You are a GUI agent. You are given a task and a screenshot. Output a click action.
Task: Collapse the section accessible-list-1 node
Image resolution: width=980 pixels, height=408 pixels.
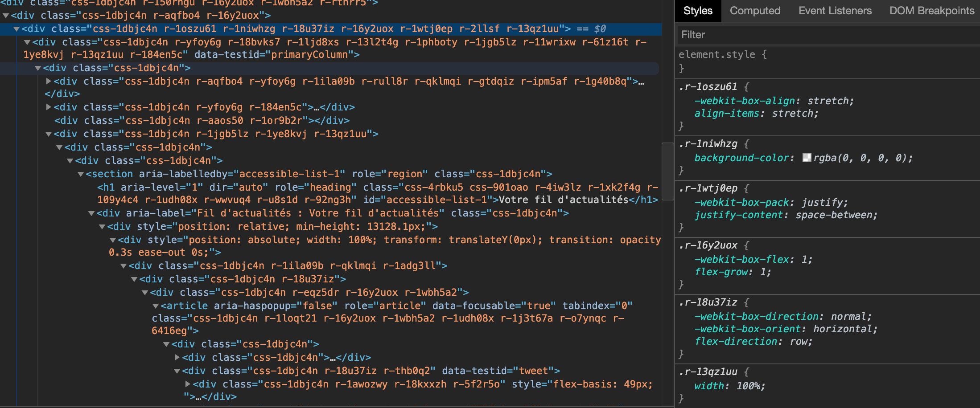[x=81, y=174]
